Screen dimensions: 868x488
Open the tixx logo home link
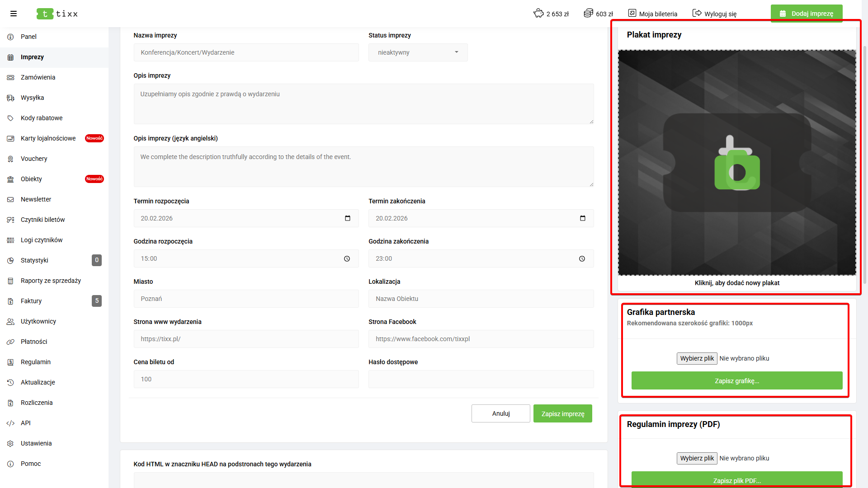click(57, 14)
